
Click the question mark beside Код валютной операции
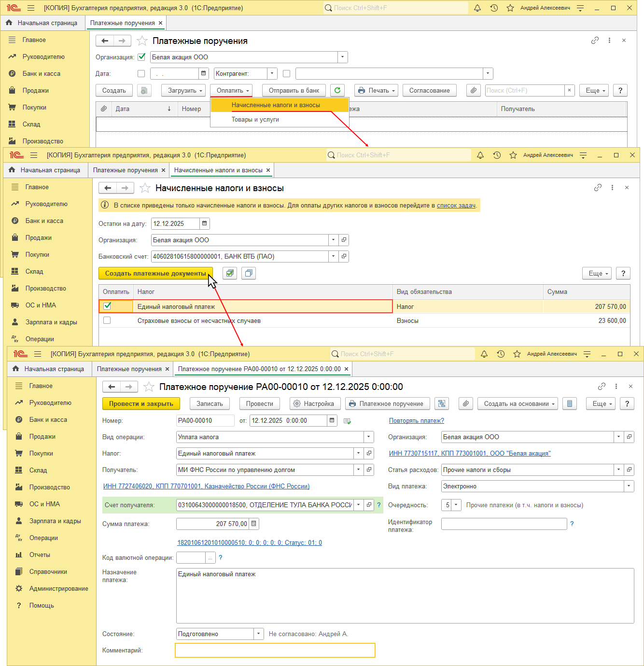pos(221,557)
